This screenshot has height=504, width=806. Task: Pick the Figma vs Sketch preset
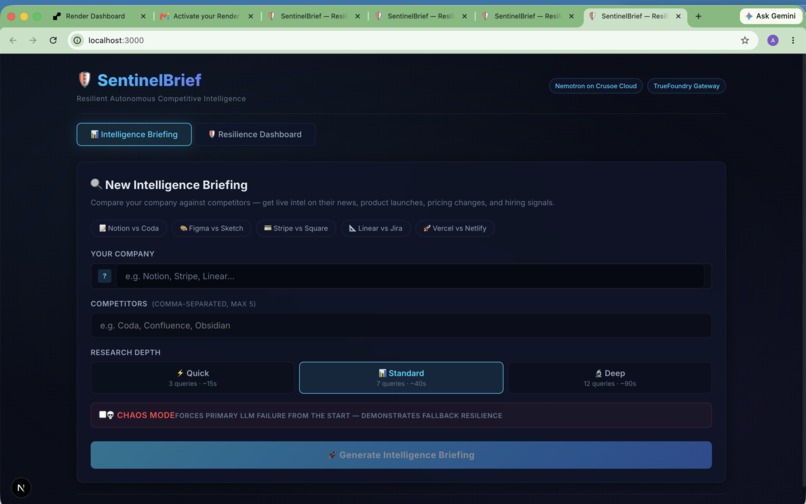pos(211,228)
